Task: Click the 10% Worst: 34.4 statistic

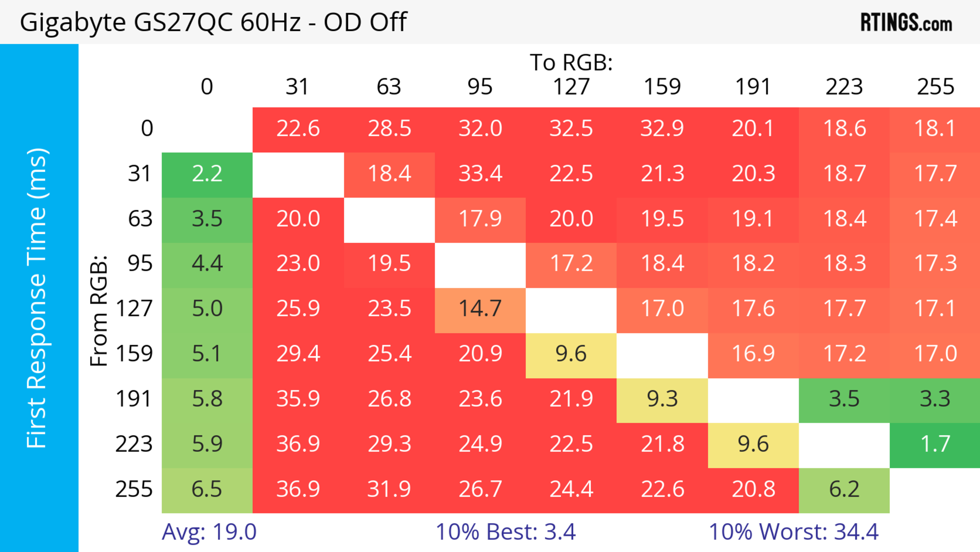Action: click(x=794, y=532)
